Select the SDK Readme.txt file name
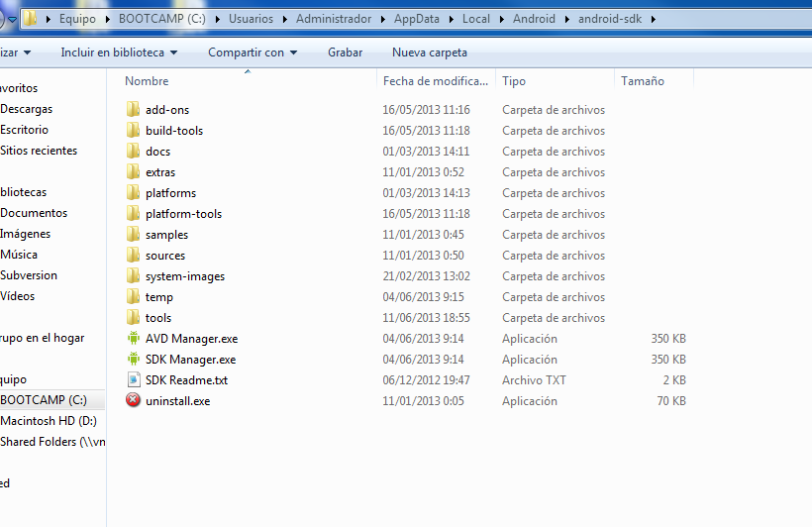812x527 pixels. pos(186,380)
